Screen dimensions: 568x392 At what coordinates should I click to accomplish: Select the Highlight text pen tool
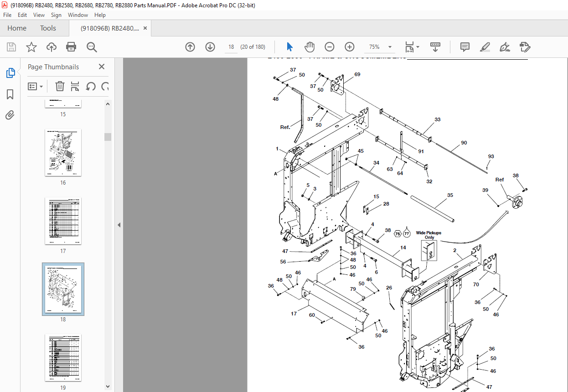485,47
